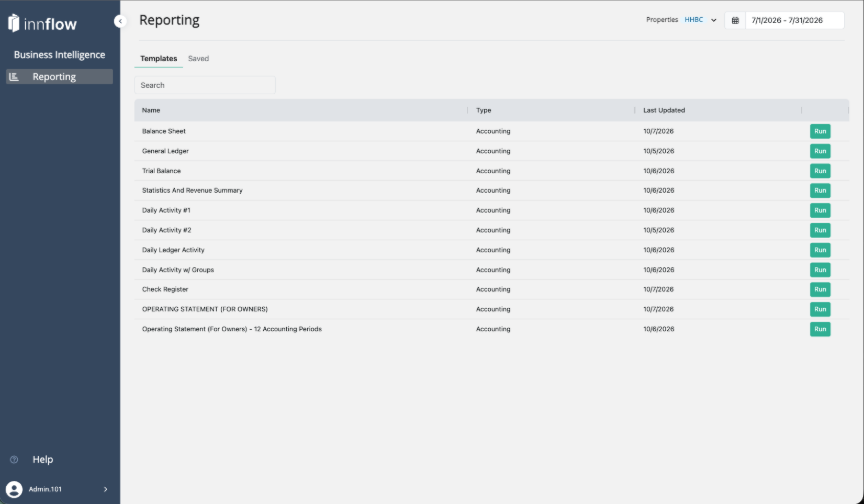
Task: Open Help in the sidebar
Action: pyautogui.click(x=42, y=459)
